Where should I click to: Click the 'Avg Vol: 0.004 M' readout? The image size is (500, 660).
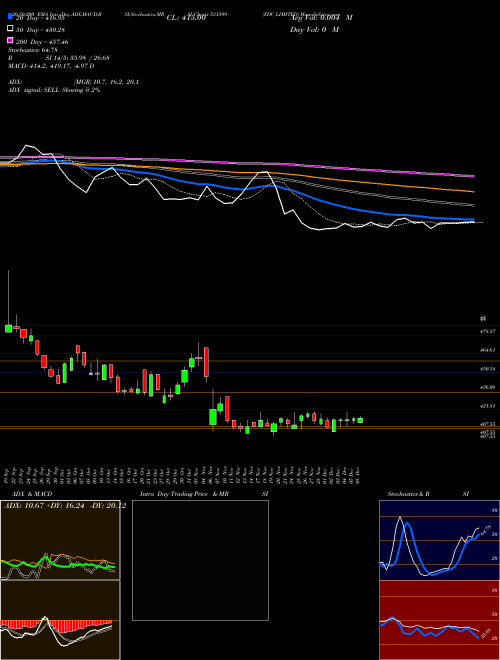[x=321, y=18]
